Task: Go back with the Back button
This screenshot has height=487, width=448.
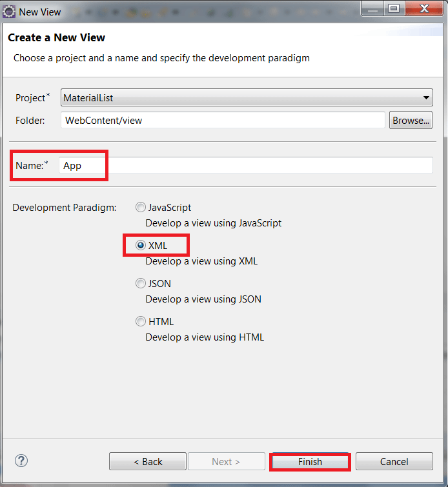Action: (148, 462)
